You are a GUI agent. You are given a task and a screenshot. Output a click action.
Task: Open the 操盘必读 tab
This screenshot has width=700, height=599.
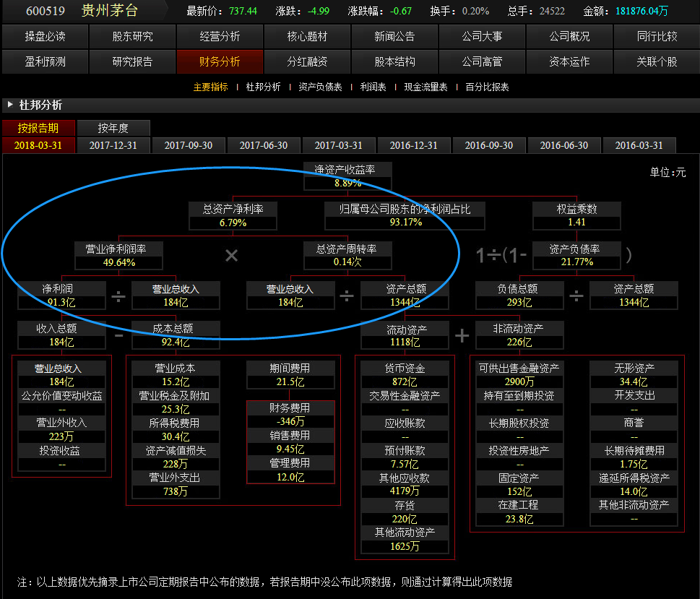click(45, 36)
